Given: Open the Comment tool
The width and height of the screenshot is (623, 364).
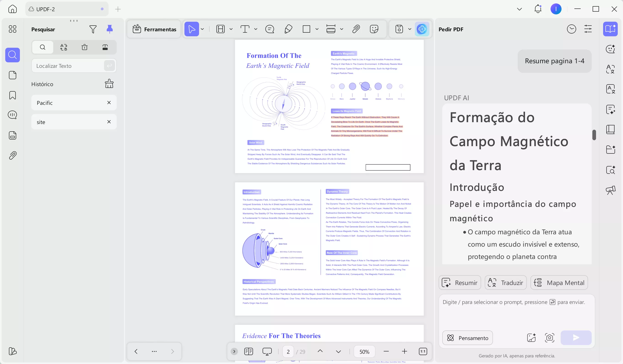Looking at the screenshot, I should click(x=270, y=29).
